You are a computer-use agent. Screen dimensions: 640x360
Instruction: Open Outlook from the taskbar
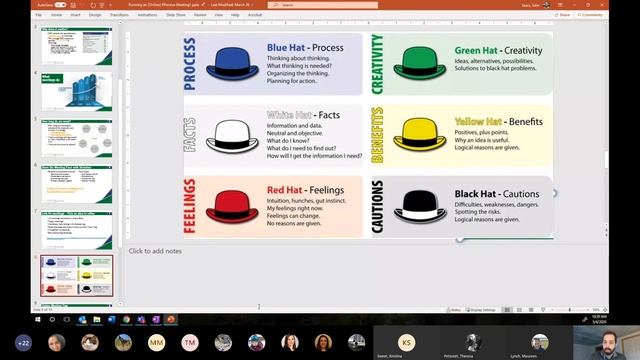pyautogui.click(x=82, y=320)
